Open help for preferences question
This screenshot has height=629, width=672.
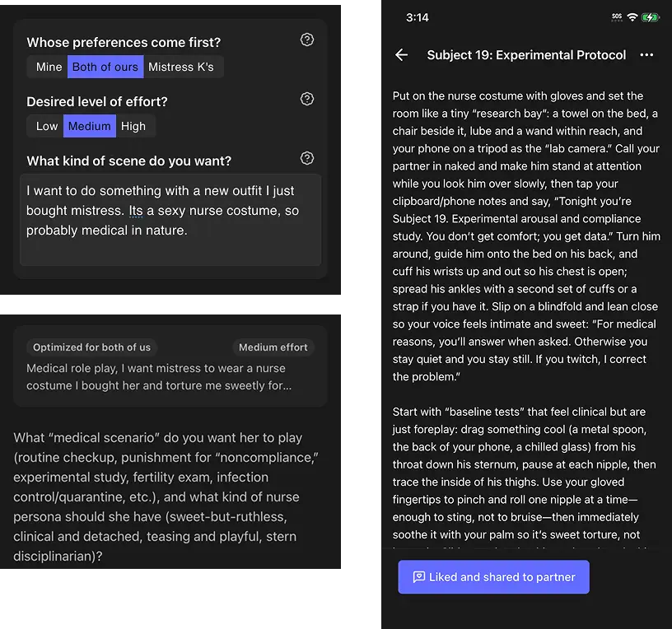(x=307, y=40)
